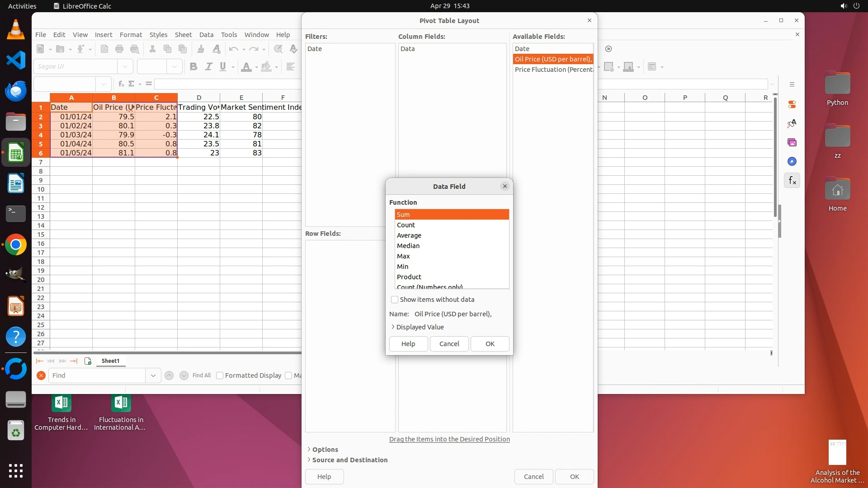Screen dimensions: 868x488
Task: Click the Italic formatting icon
Action: [208, 67]
